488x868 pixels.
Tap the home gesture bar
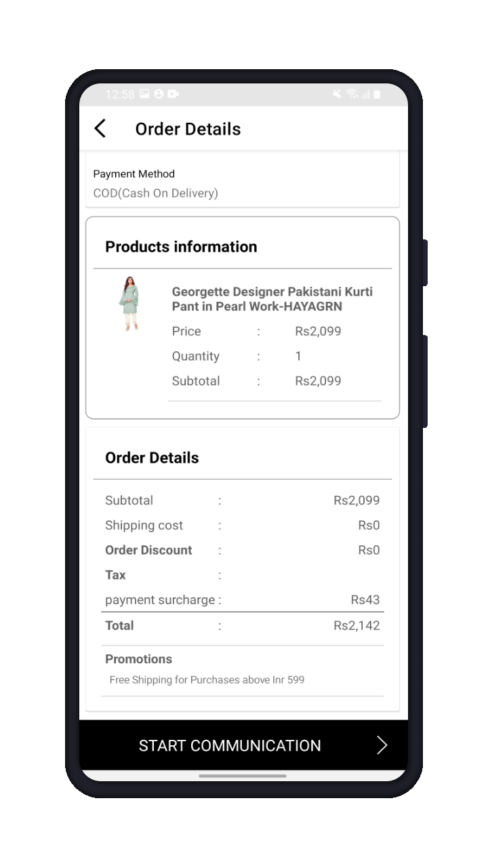click(243, 776)
